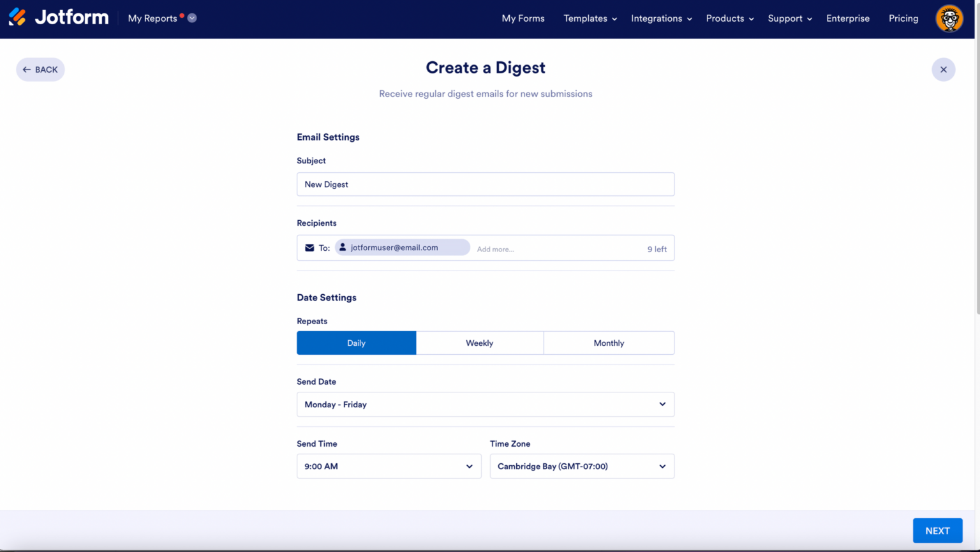Keep Daily selected as repeat frequency
980x552 pixels.
point(356,343)
